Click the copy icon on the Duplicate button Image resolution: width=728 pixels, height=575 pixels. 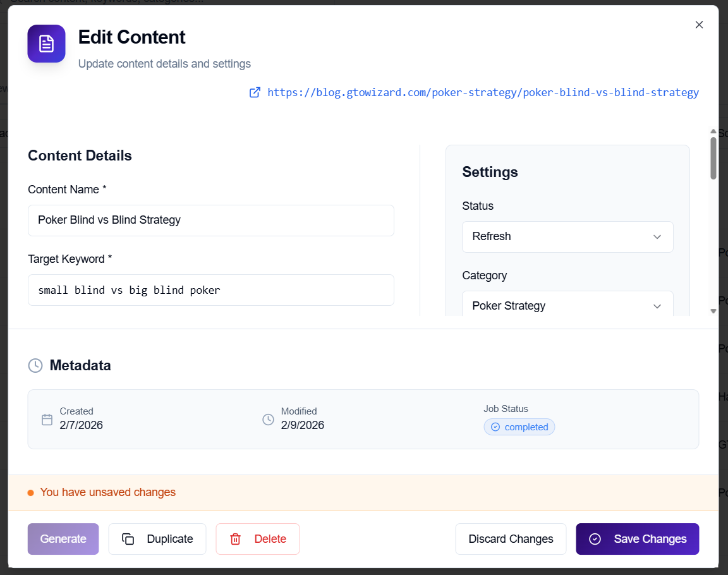(x=128, y=539)
